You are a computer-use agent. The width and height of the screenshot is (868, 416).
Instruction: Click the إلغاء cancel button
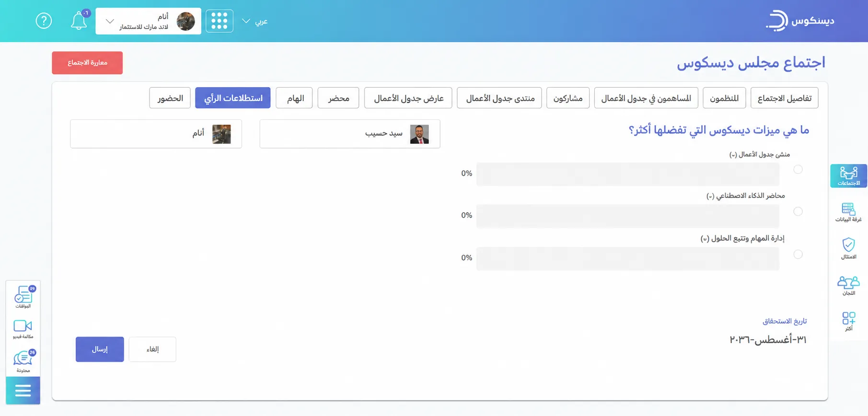[x=152, y=349]
